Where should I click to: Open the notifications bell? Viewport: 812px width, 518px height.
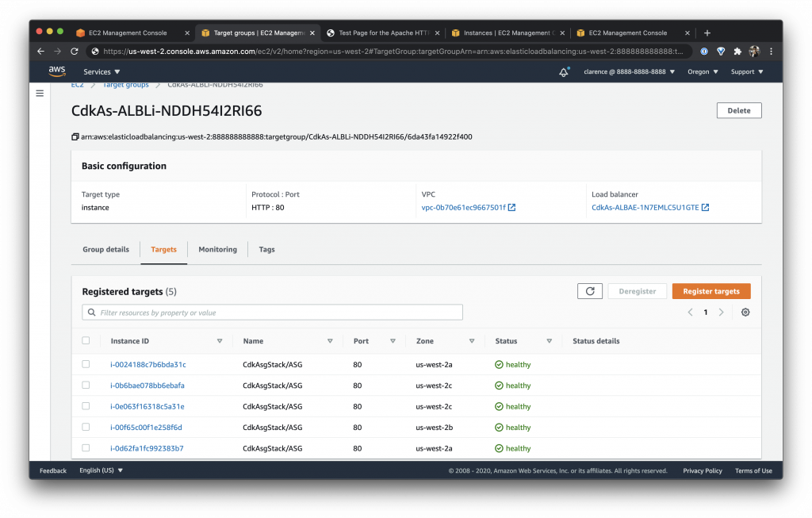(x=564, y=72)
